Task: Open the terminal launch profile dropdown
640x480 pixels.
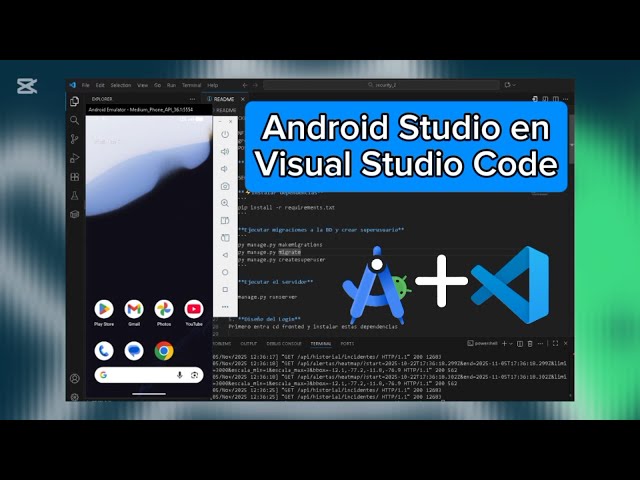Action: (511, 344)
